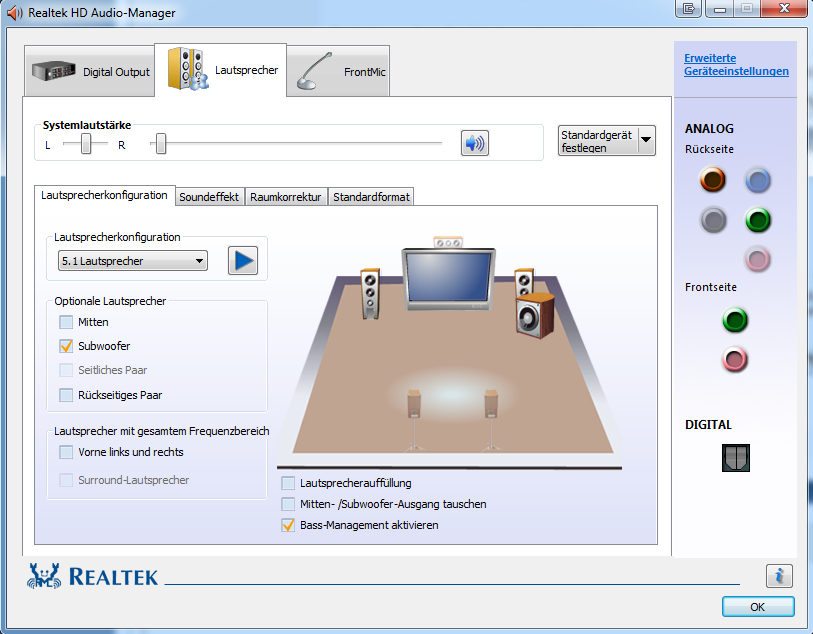Click the pink rear microphone jack
This screenshot has height=634, width=813.
pyautogui.click(x=758, y=259)
